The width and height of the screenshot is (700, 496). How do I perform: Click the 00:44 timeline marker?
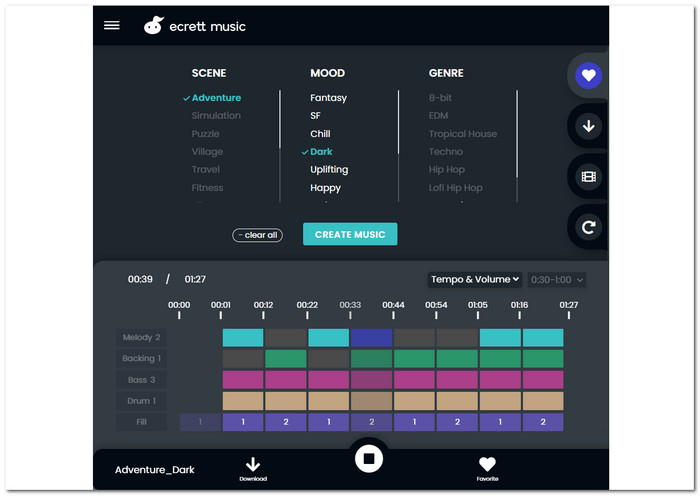coord(393,306)
